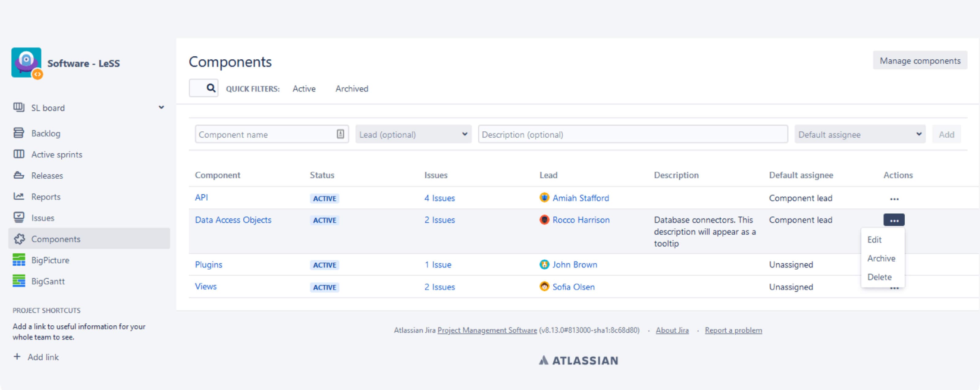The image size is (980, 390).
Task: Open the Reports chart icon
Action: click(19, 197)
